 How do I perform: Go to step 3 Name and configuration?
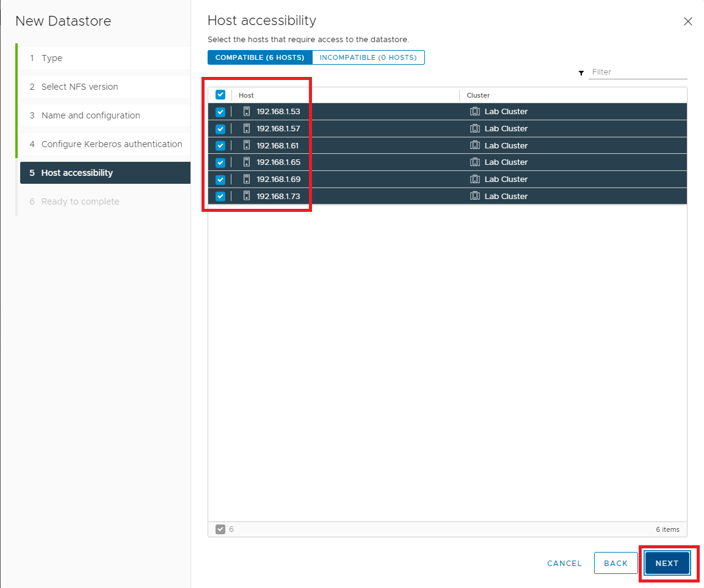(90, 115)
